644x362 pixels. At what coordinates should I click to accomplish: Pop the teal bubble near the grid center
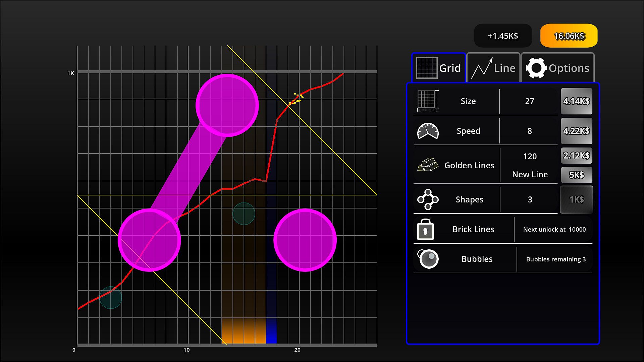(x=244, y=214)
